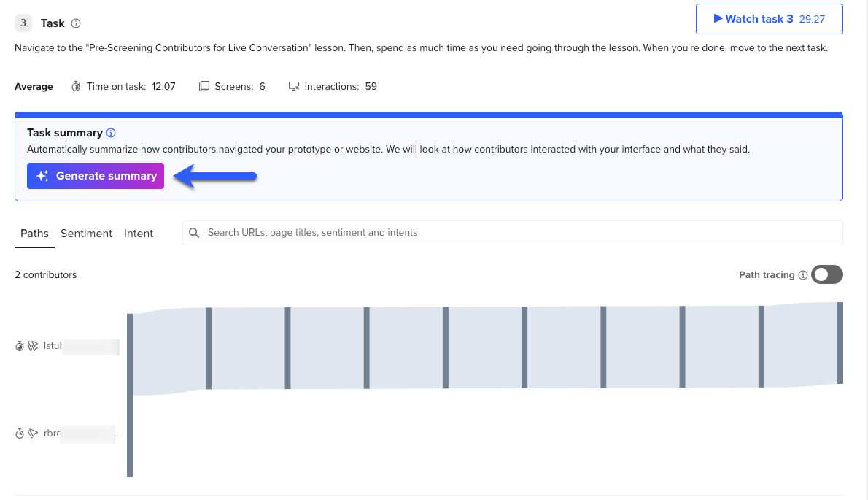The width and height of the screenshot is (868, 500).
Task: Click the Time on task stopwatch icon
Action: [x=76, y=86]
